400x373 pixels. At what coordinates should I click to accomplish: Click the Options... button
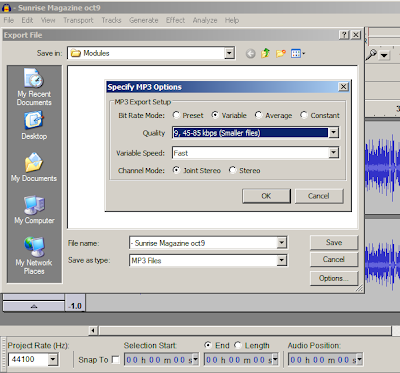pyautogui.click(x=334, y=278)
